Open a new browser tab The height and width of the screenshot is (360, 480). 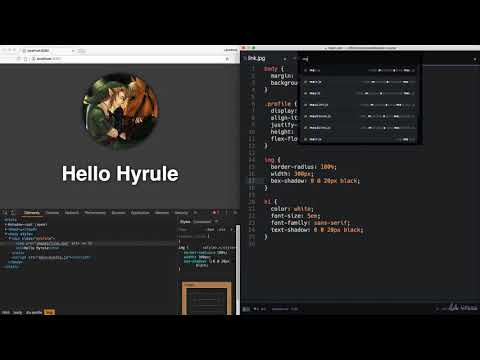click(82, 51)
